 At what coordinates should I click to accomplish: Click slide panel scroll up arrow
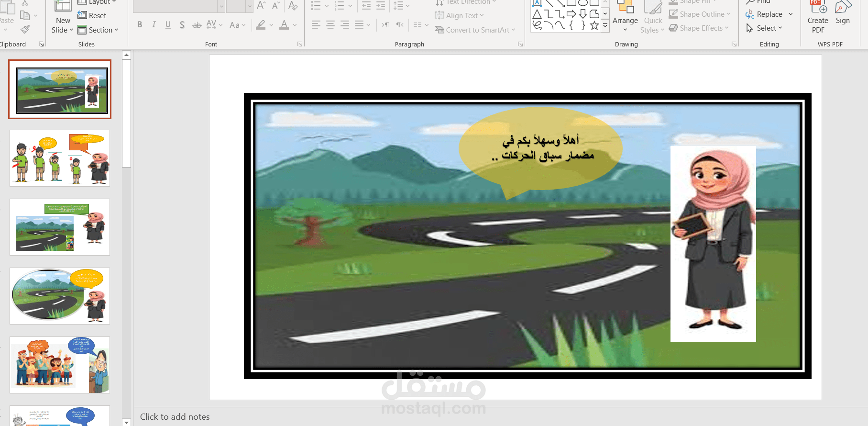pyautogui.click(x=126, y=55)
